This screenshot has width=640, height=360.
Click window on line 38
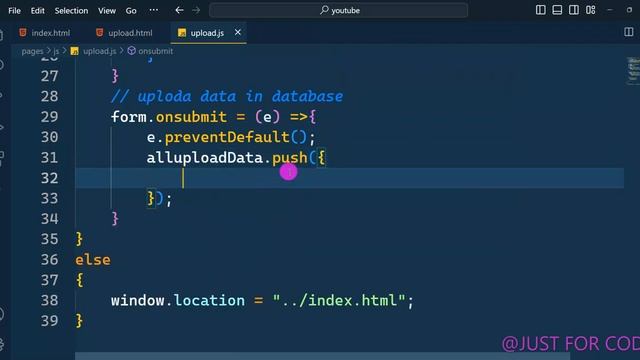click(x=138, y=301)
